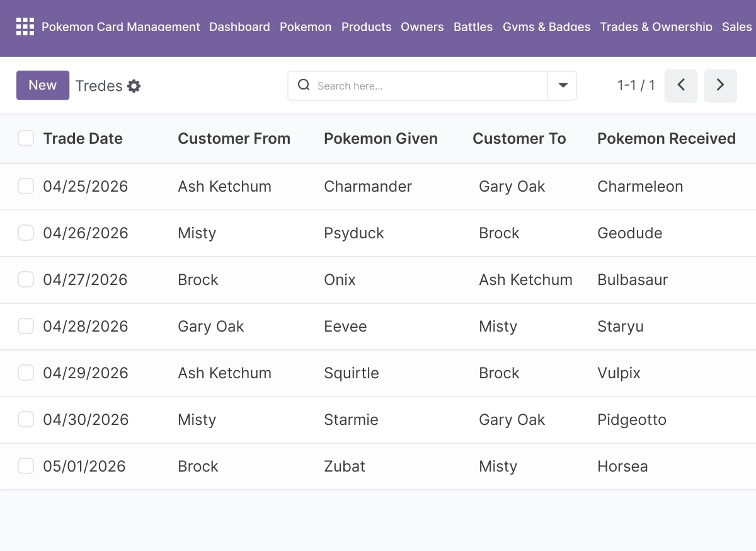The image size is (756, 551).
Task: Click the gear icon next to Tredes
Action: coord(134,86)
